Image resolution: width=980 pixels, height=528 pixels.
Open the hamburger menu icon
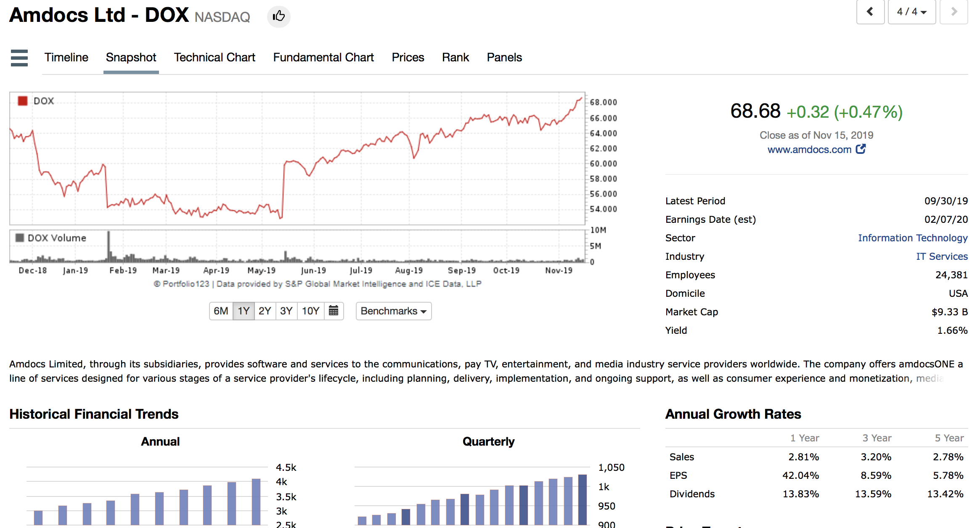(19, 58)
